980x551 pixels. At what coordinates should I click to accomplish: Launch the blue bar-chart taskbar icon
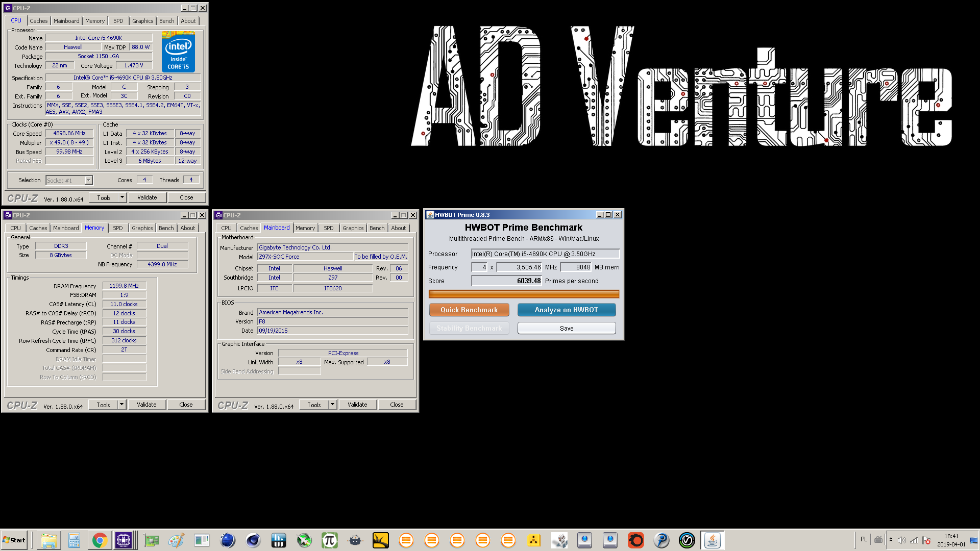click(279, 540)
